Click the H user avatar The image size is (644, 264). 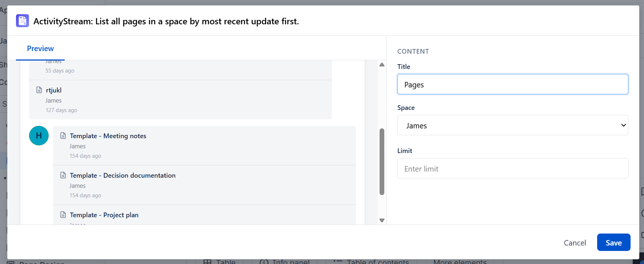39,136
